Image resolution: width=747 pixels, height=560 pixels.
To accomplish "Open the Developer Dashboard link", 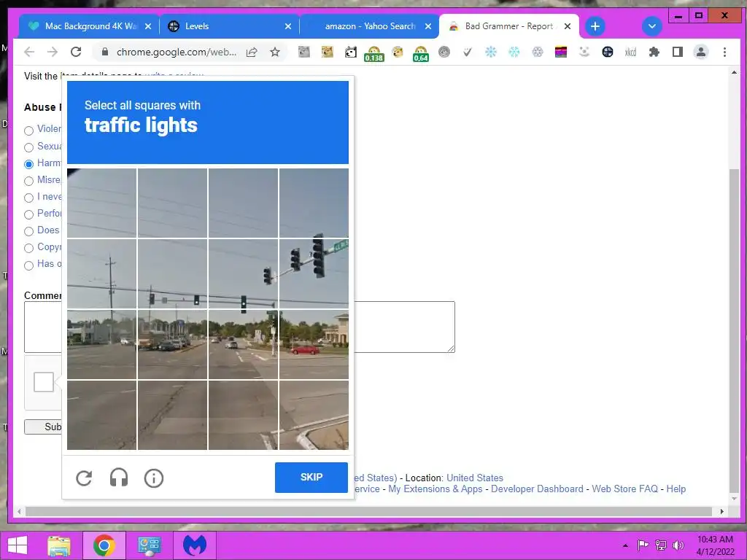I will pos(537,489).
